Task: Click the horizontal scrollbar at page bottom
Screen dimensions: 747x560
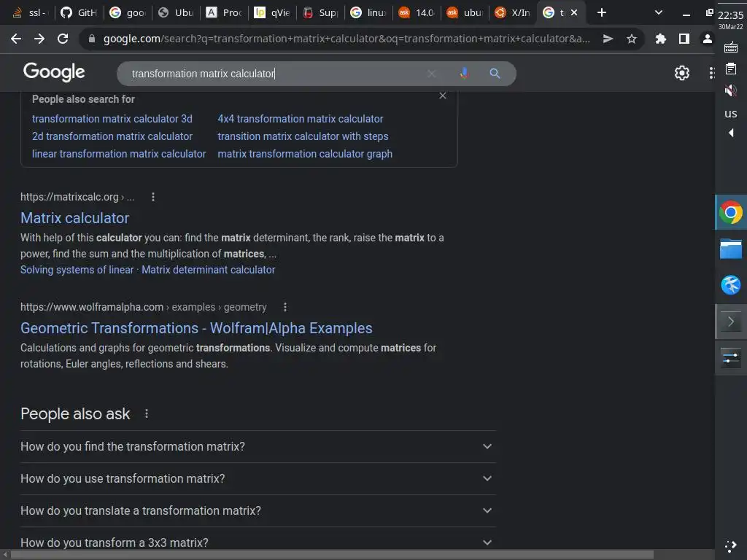Action: (x=332, y=555)
